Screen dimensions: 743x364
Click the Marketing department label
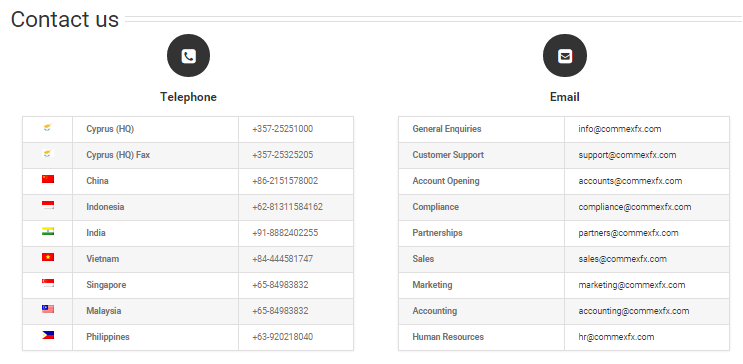point(432,285)
